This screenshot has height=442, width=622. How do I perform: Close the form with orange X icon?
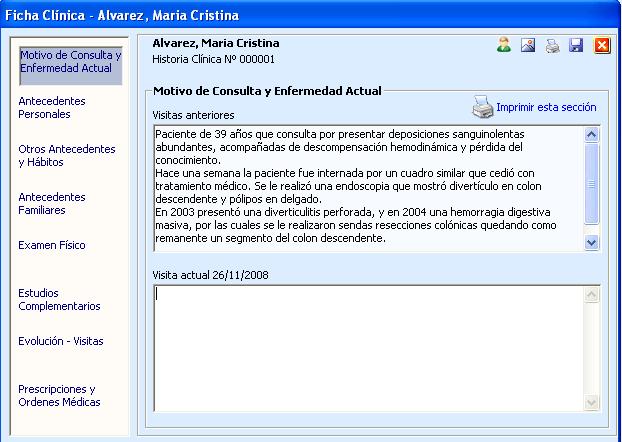click(x=602, y=45)
